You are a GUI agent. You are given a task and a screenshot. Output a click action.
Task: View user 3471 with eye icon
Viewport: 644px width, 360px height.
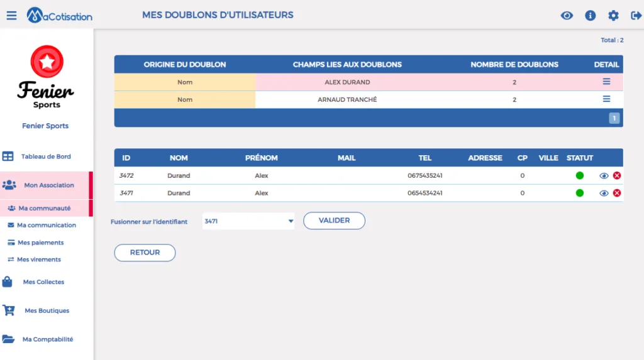point(604,193)
